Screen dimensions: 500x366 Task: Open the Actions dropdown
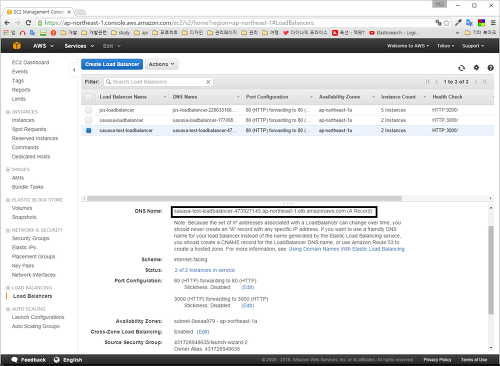(161, 64)
